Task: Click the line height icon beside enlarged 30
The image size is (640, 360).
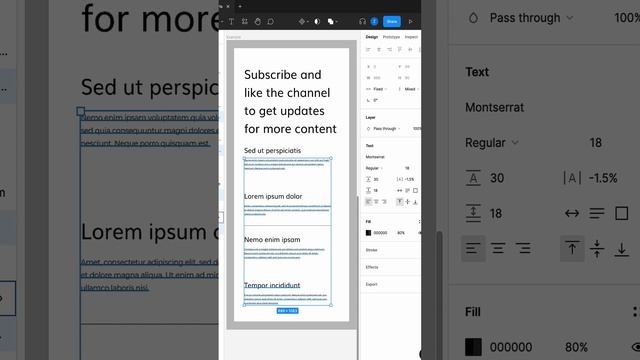Action: pyautogui.click(x=473, y=178)
